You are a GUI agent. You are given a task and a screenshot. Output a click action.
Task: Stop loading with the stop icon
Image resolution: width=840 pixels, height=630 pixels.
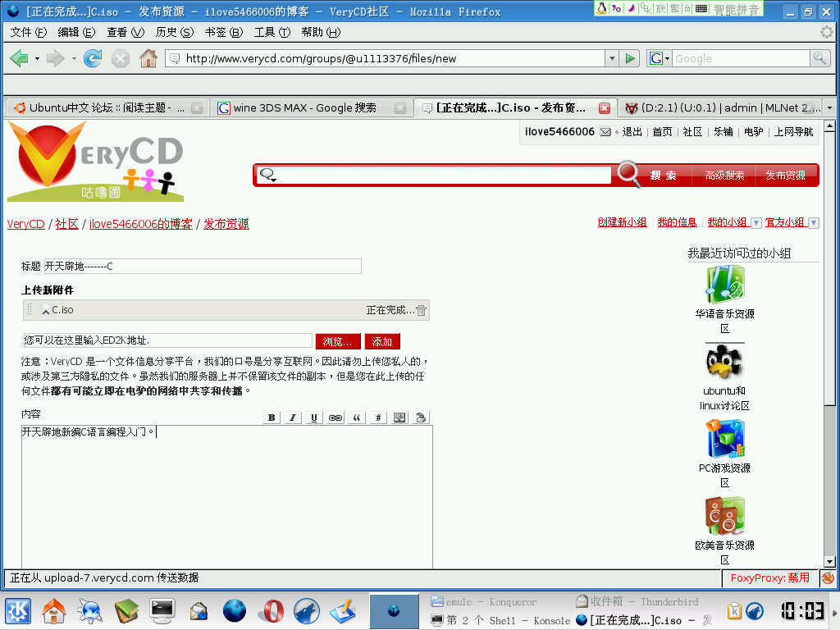pos(121,58)
